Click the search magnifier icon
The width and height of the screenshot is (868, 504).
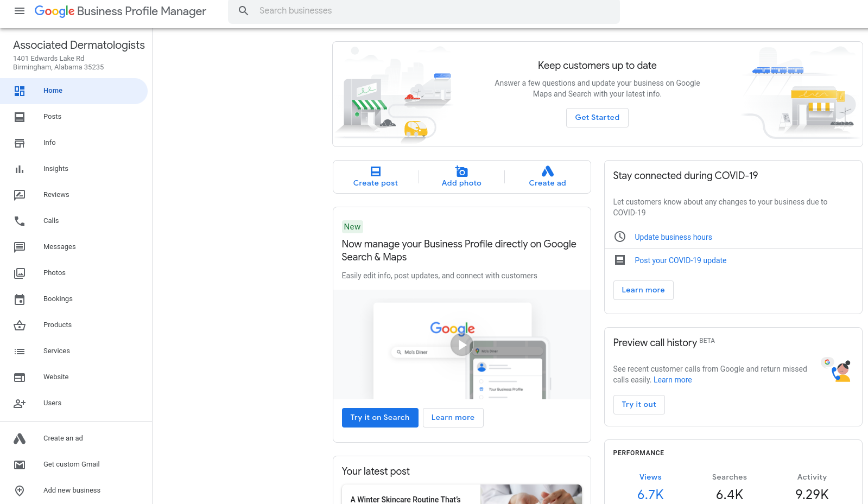(x=244, y=11)
